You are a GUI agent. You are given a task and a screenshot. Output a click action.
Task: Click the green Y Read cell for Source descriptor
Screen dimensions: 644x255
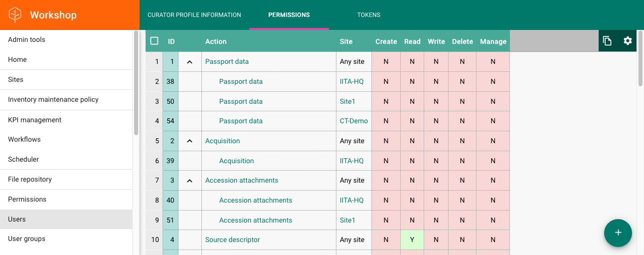pyautogui.click(x=412, y=240)
